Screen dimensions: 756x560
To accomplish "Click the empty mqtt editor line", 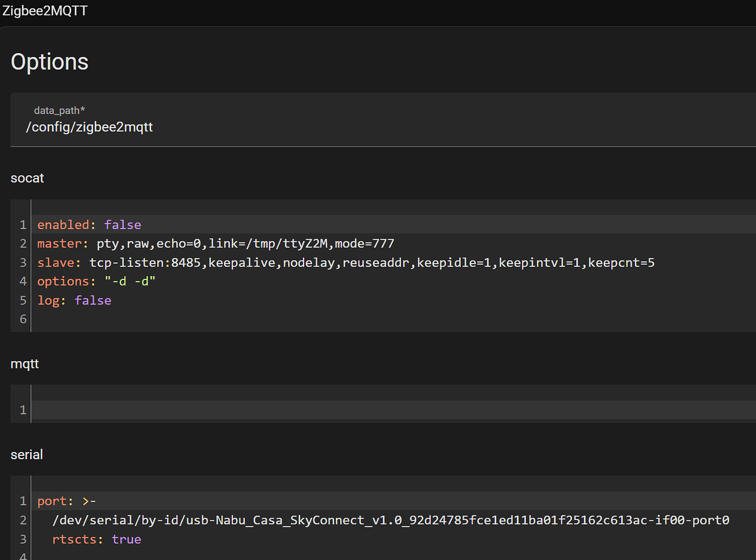I will click(393, 410).
